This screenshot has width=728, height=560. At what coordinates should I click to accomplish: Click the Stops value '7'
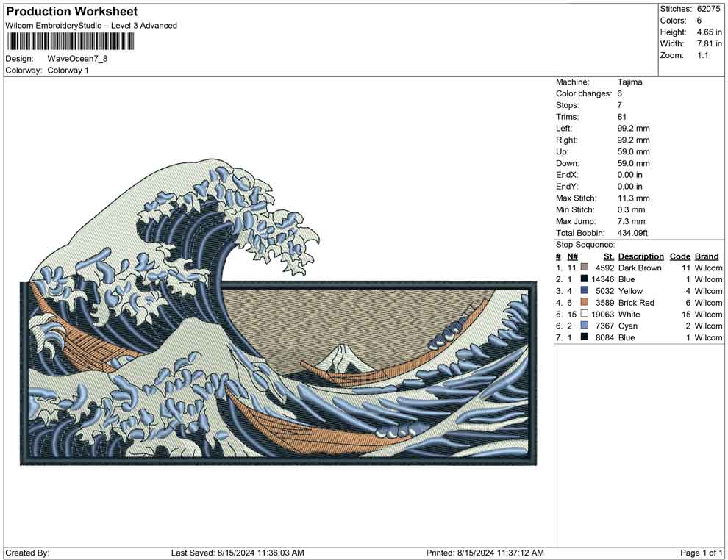[620, 105]
